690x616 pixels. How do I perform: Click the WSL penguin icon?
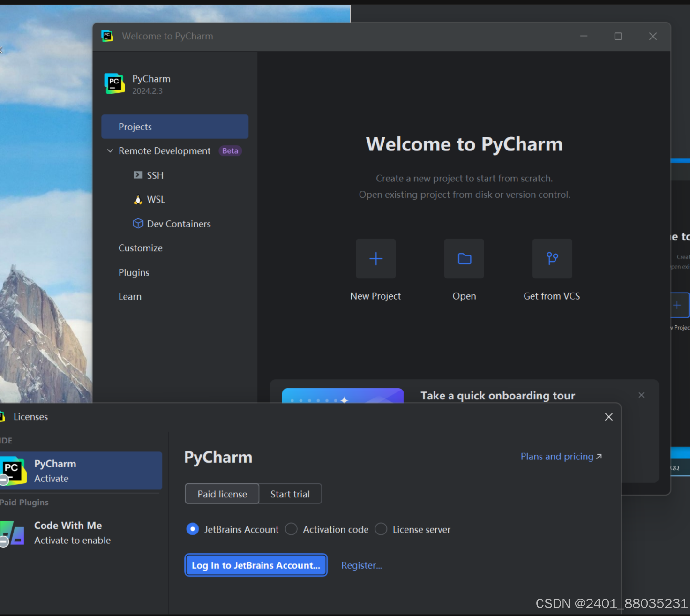(138, 200)
